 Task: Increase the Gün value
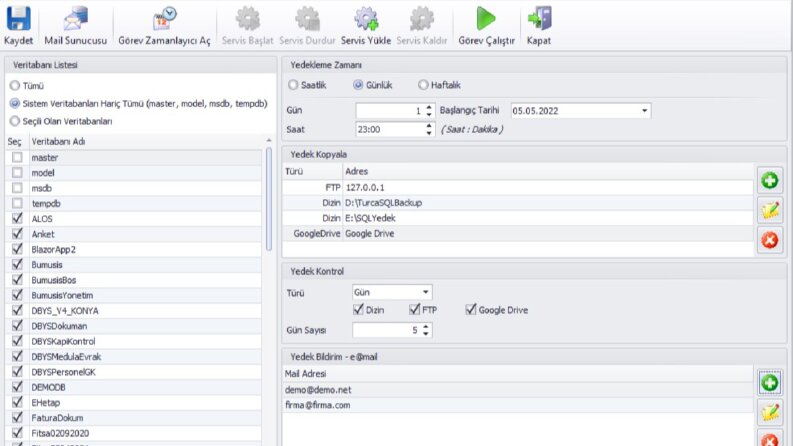tap(429, 107)
